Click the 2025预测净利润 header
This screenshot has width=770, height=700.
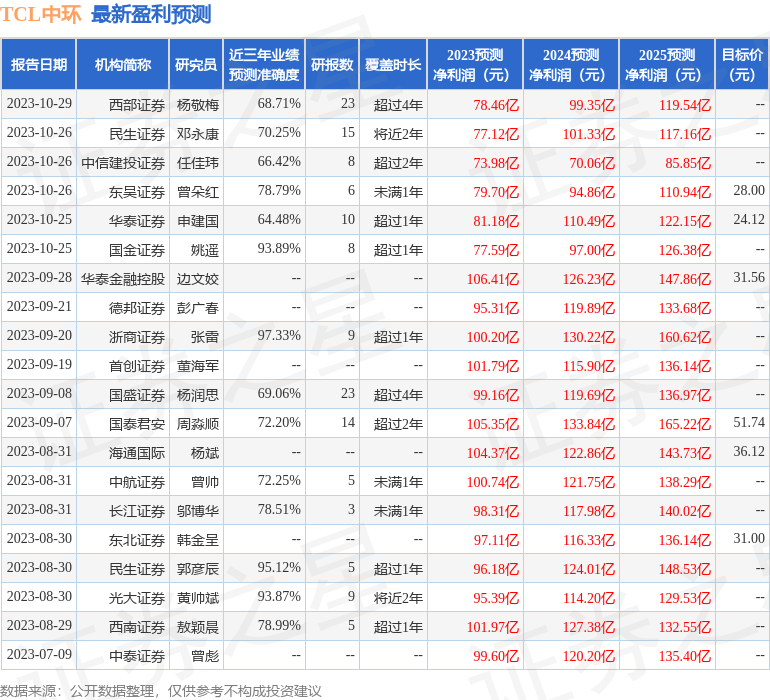pyautogui.click(x=667, y=64)
